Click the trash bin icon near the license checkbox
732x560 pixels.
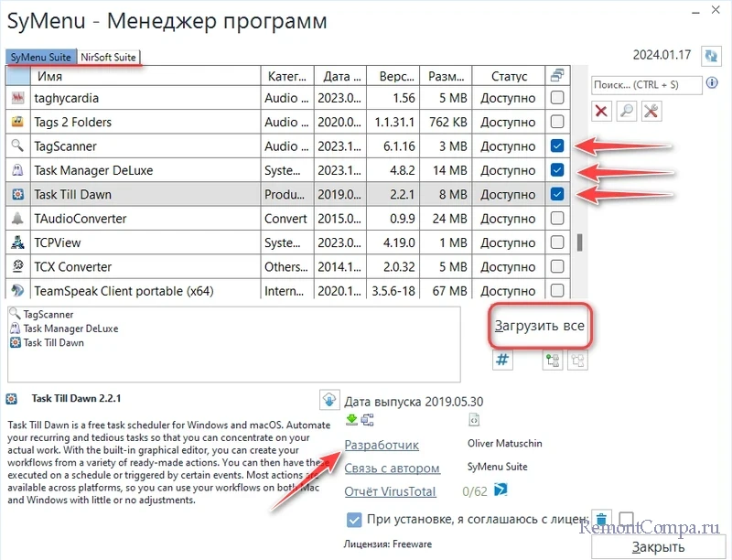click(x=601, y=520)
